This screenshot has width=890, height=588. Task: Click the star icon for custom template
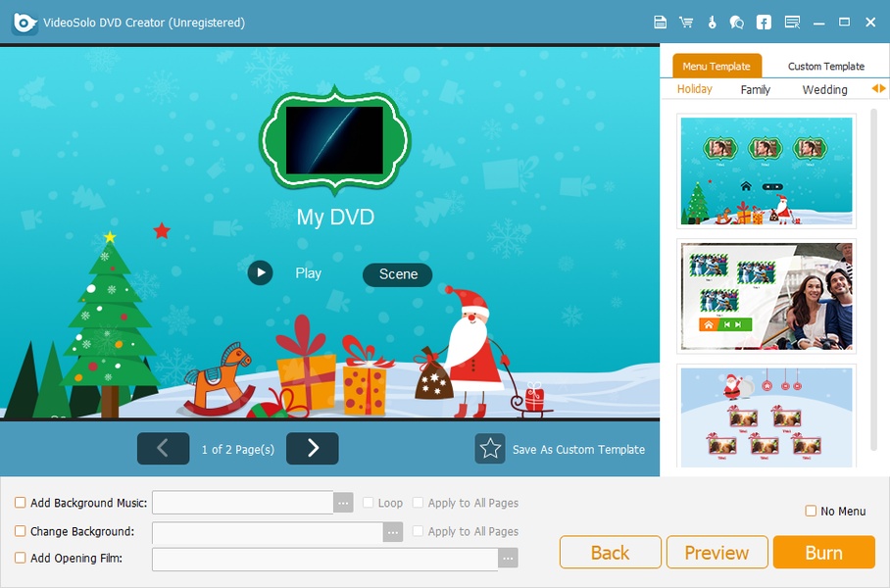[x=490, y=449]
